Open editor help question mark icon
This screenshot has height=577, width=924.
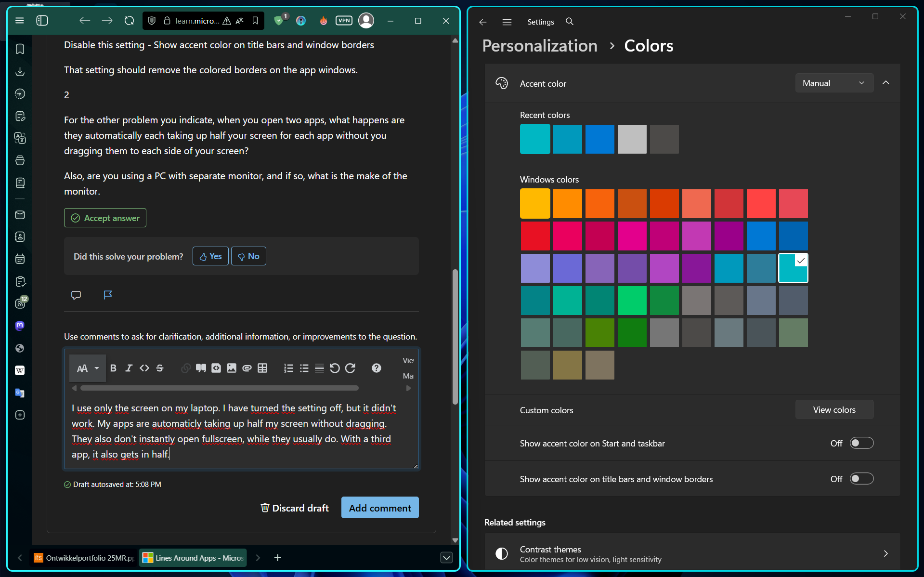(x=377, y=368)
